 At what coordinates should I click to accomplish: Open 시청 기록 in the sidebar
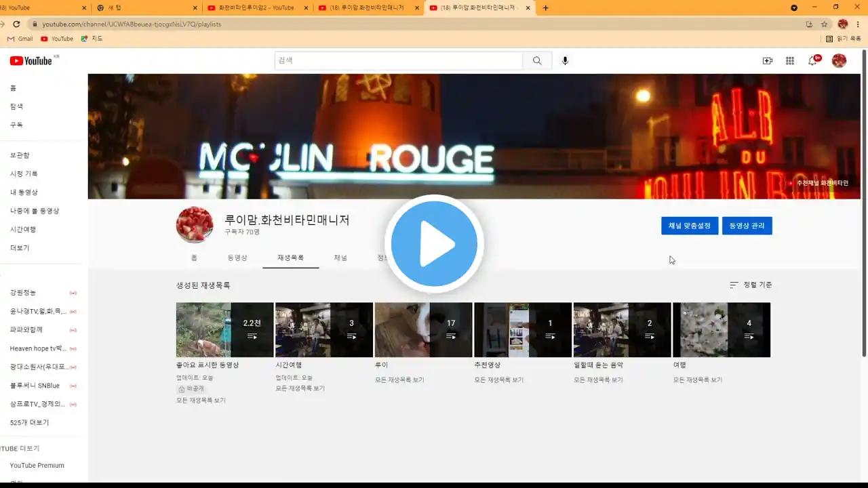24,174
